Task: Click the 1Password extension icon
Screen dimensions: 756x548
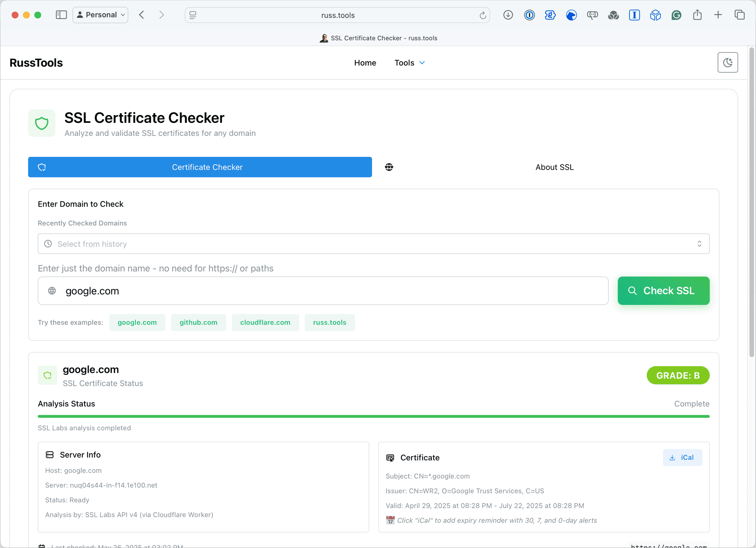Action: [x=529, y=15]
